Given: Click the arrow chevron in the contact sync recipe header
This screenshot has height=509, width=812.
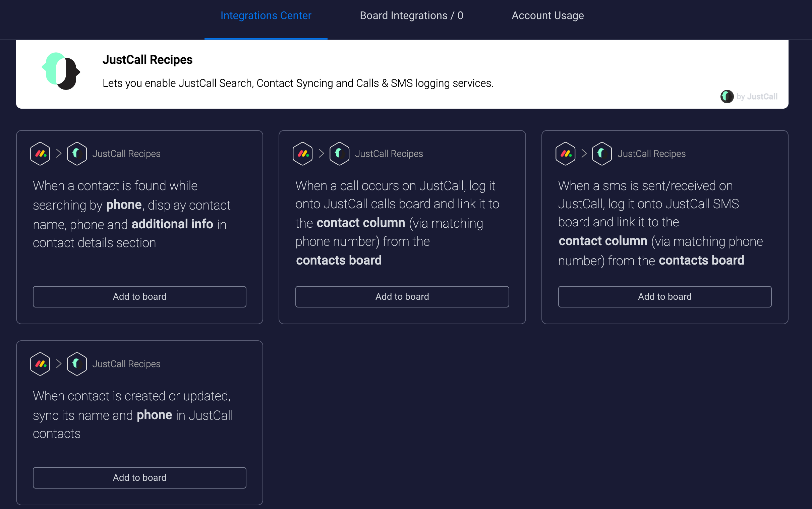Looking at the screenshot, I should point(59,363).
